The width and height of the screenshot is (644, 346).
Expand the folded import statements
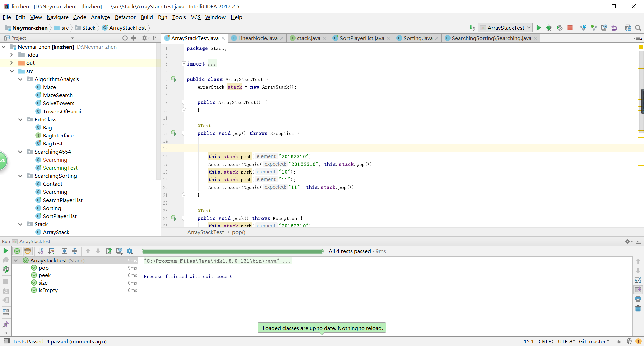[x=184, y=64]
